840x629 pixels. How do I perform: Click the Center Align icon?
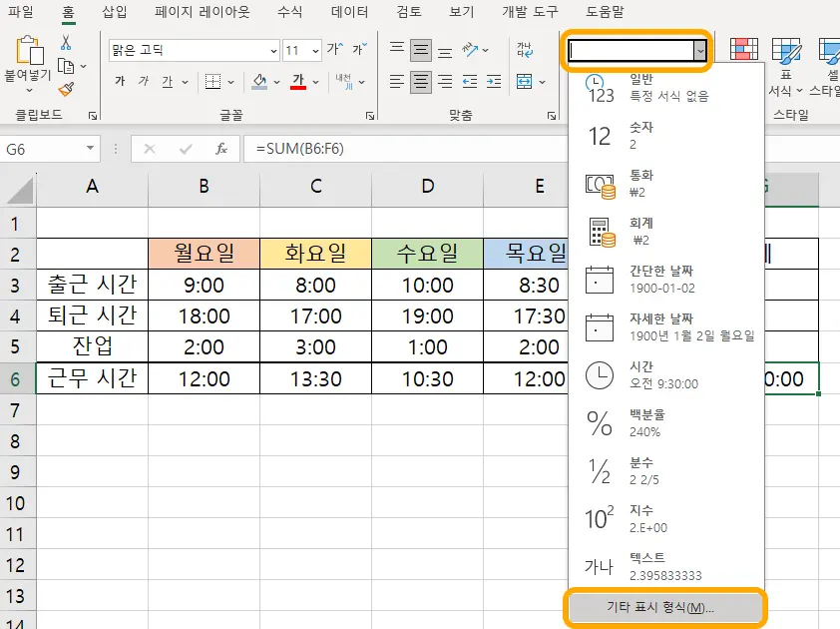click(x=421, y=81)
